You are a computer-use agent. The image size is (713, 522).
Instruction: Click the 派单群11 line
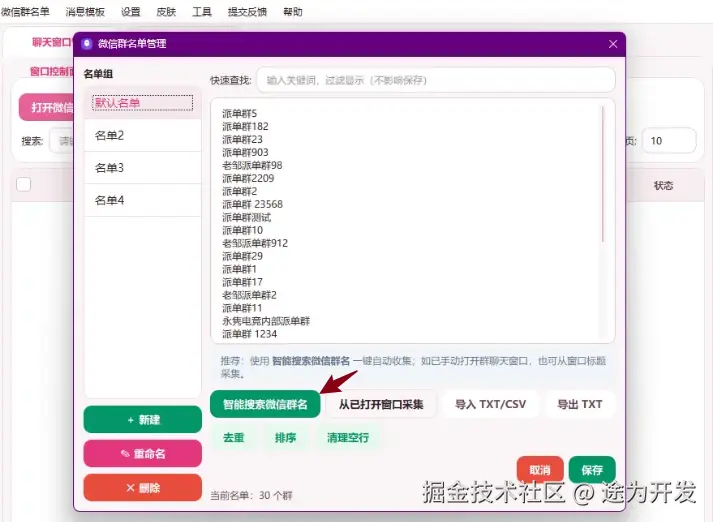(242, 308)
